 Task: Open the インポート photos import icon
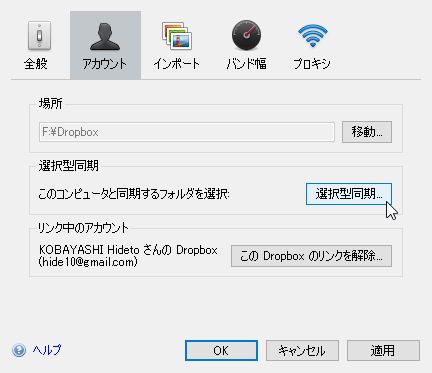coord(177,36)
